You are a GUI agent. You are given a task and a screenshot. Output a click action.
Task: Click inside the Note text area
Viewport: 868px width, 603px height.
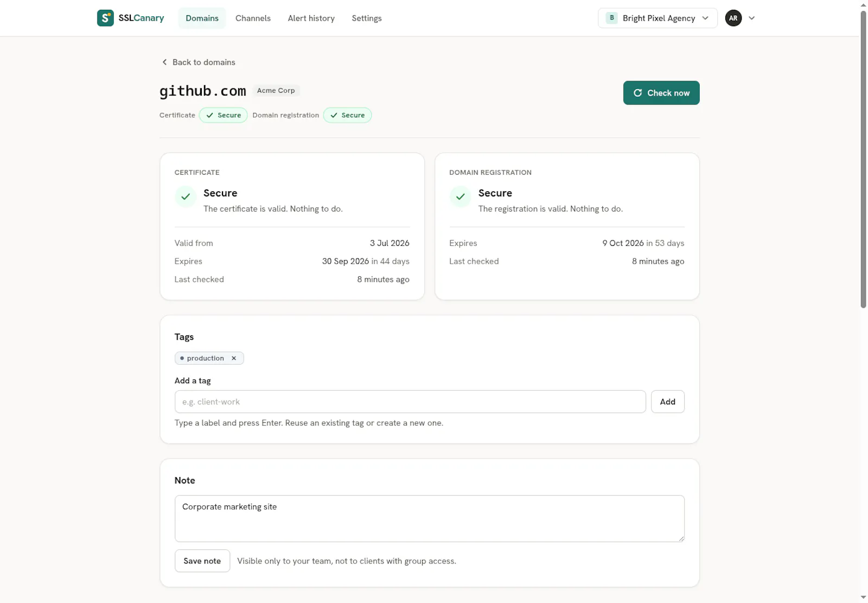coord(429,518)
